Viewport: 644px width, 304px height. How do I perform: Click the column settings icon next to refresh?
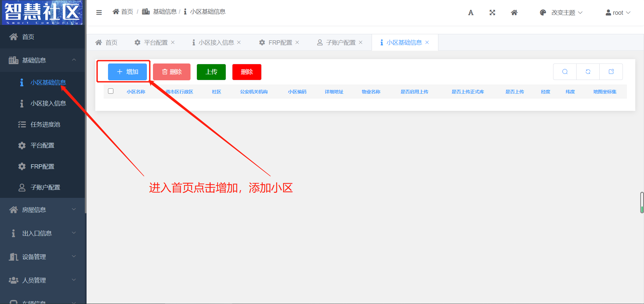tap(611, 72)
